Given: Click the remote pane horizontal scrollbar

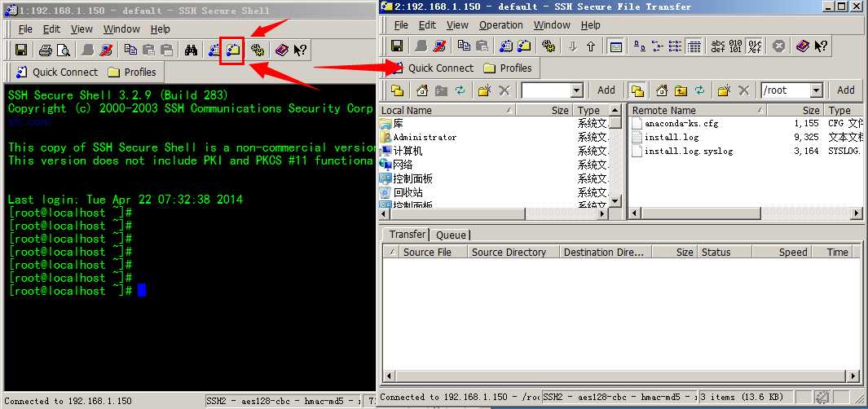Looking at the screenshot, I should [x=747, y=213].
